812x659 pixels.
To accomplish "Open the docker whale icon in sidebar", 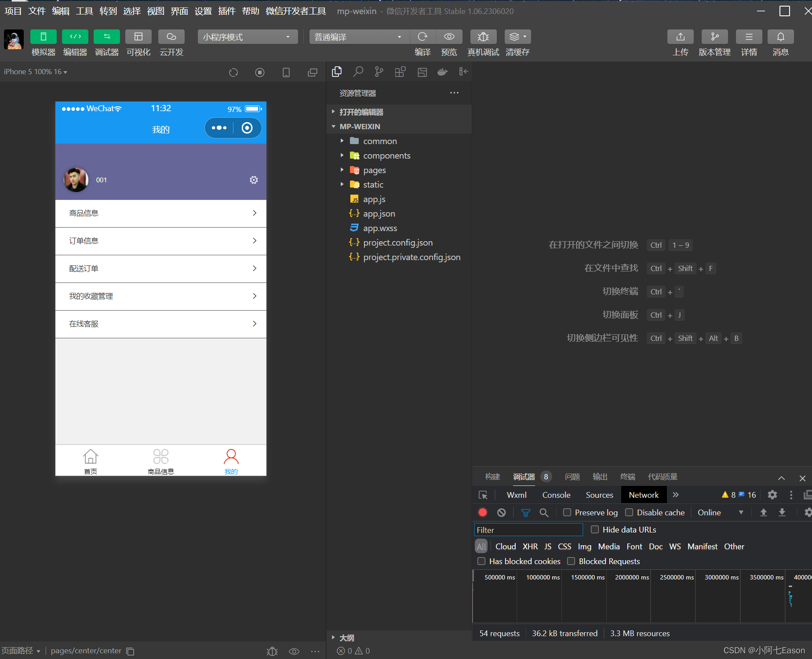I will pos(442,72).
